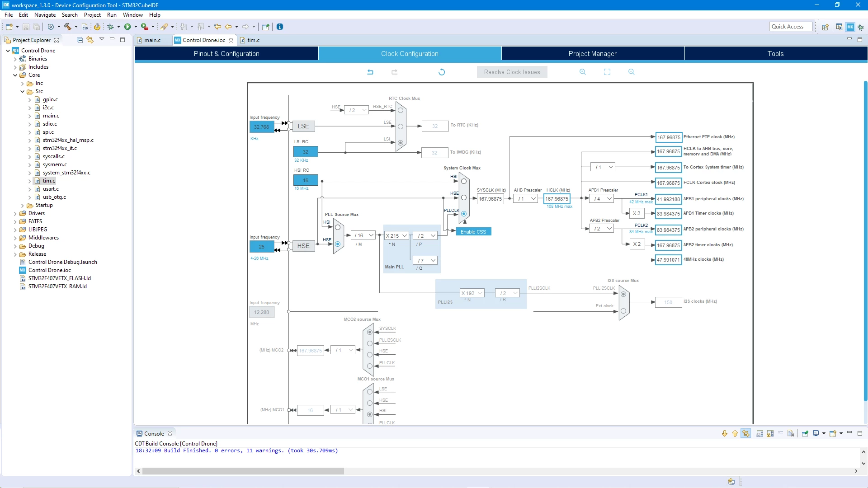Viewport: 868px width, 488px height.
Task: Click the New file toolbar icon
Action: click(9, 27)
